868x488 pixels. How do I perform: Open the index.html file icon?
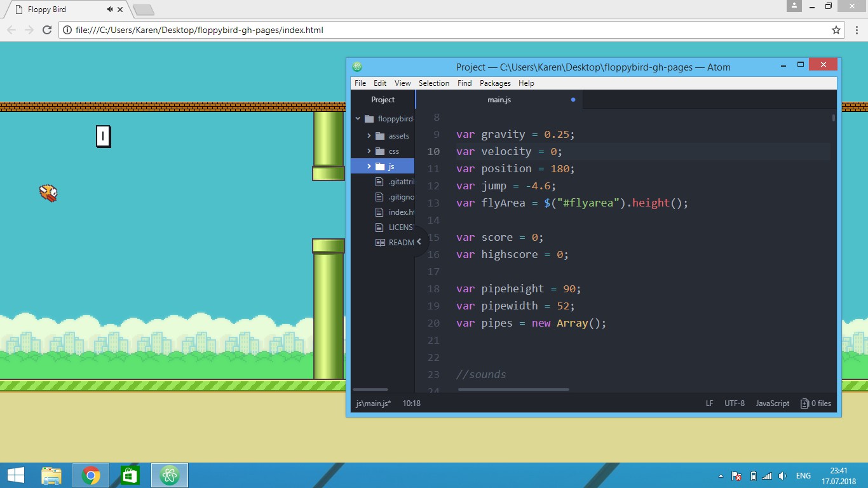380,212
